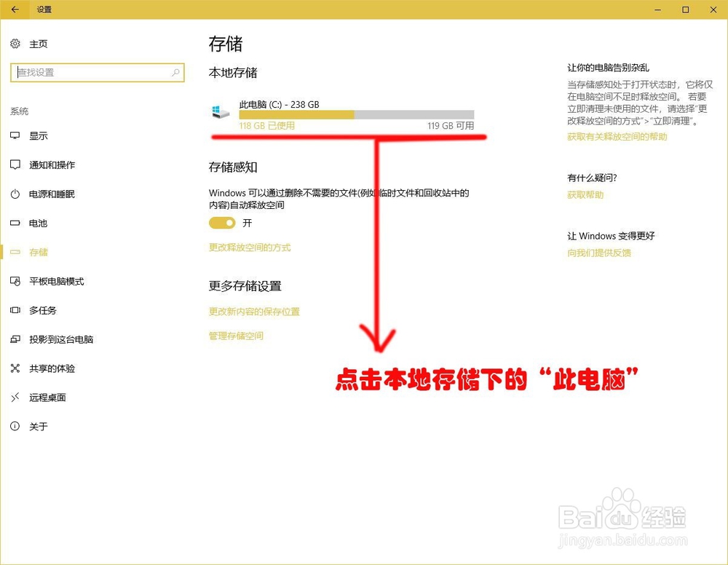
Task: Focus the 查找设置 search field
Action: (98, 72)
